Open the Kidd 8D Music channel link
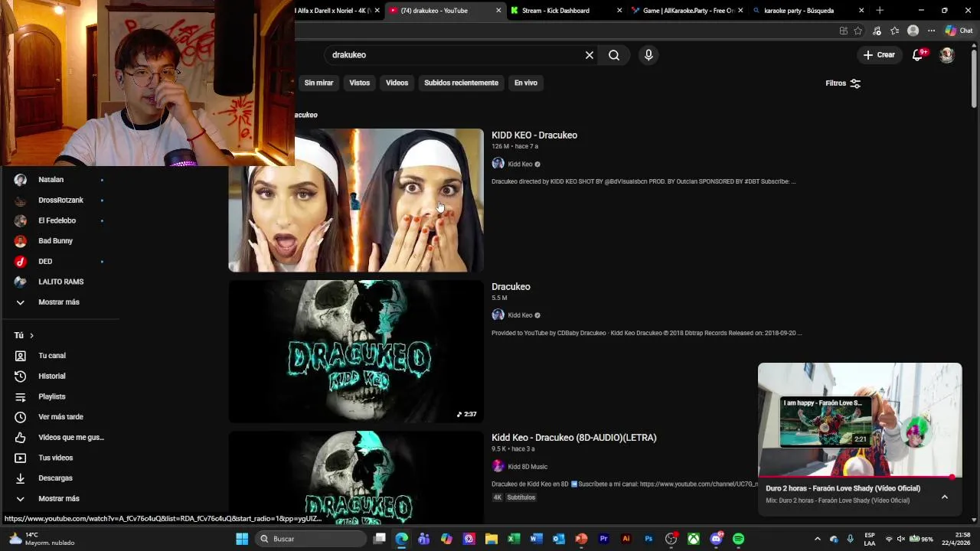The height and width of the screenshot is (551, 980). (x=528, y=467)
